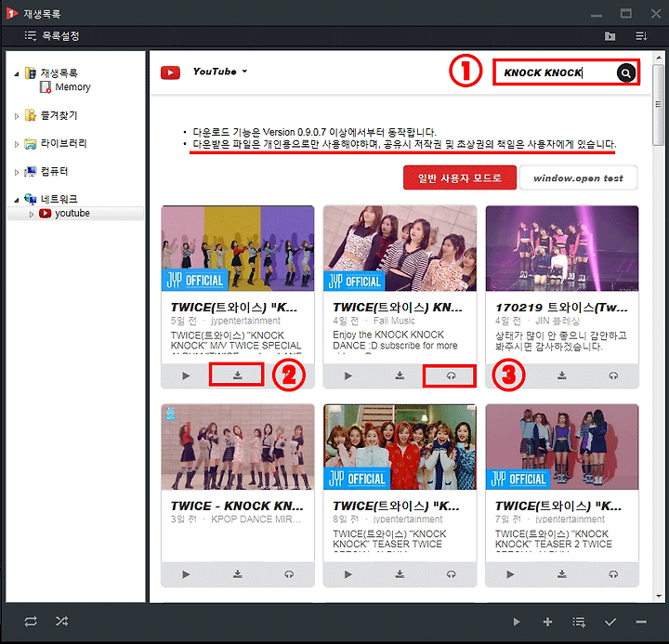Download the JIN 블레싱 video
Screen dimensions: 669x644
pyautogui.click(x=562, y=375)
